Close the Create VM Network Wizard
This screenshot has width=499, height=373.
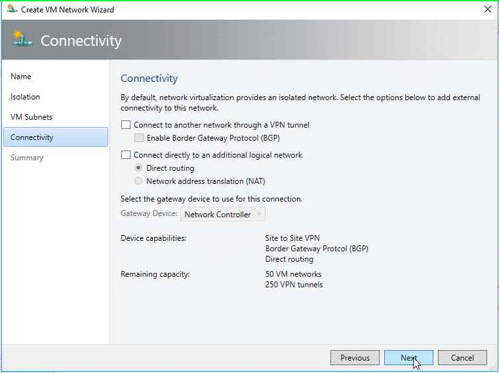coord(487,9)
